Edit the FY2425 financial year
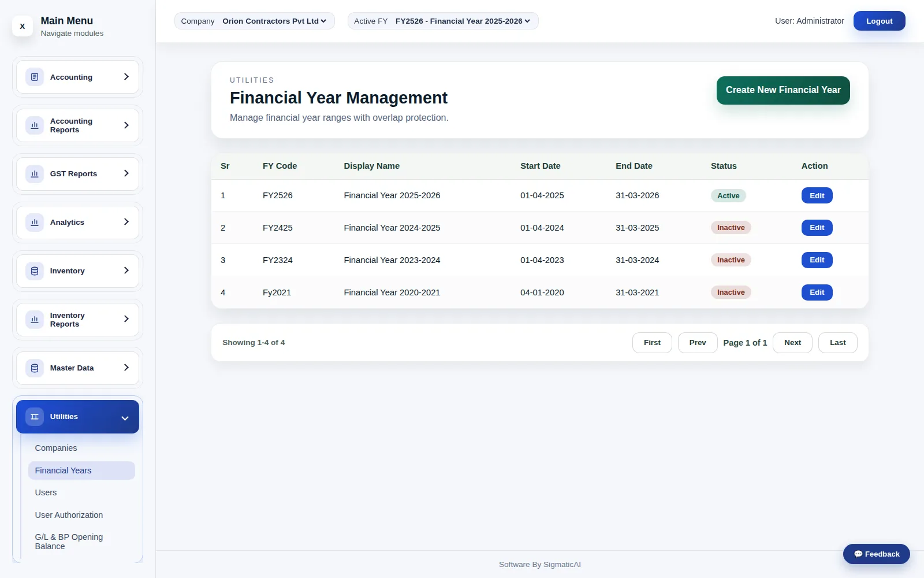 click(x=817, y=228)
